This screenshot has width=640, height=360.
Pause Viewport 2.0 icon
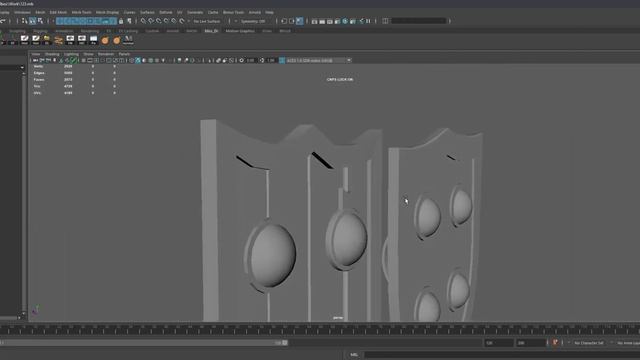pyautogui.click(x=368, y=21)
